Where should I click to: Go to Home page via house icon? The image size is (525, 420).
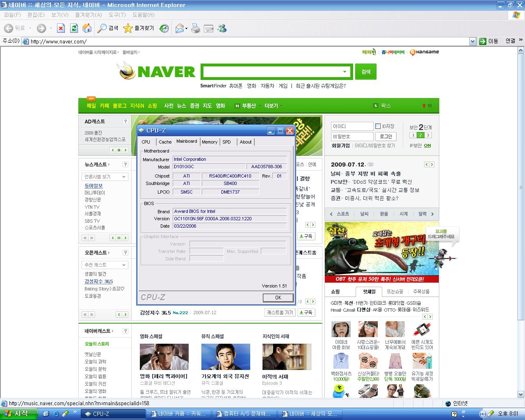point(87,28)
